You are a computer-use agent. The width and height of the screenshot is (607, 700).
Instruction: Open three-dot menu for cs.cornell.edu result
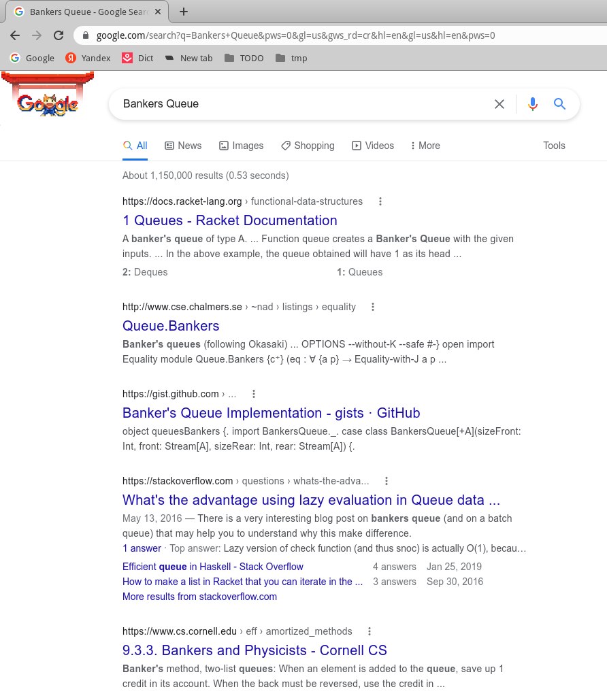click(x=369, y=631)
